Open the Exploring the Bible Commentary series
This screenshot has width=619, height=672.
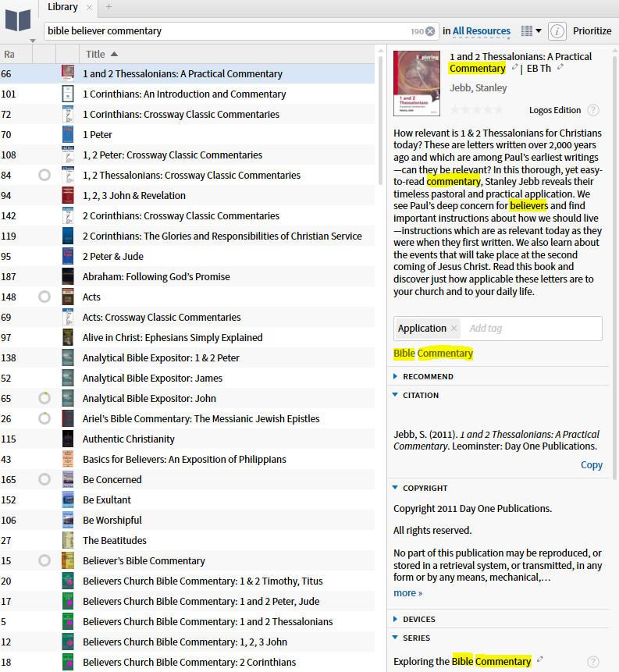pos(462,662)
